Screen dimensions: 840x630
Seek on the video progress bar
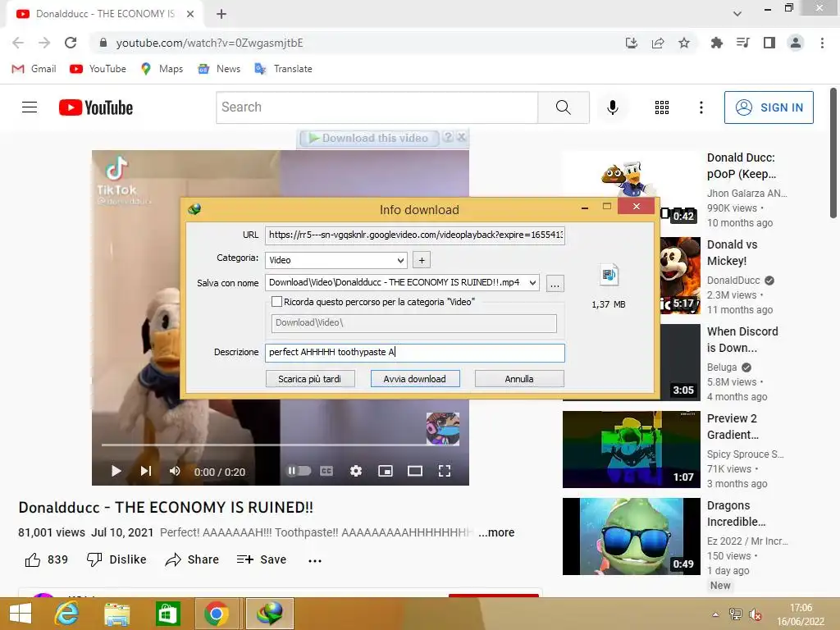coord(281,445)
